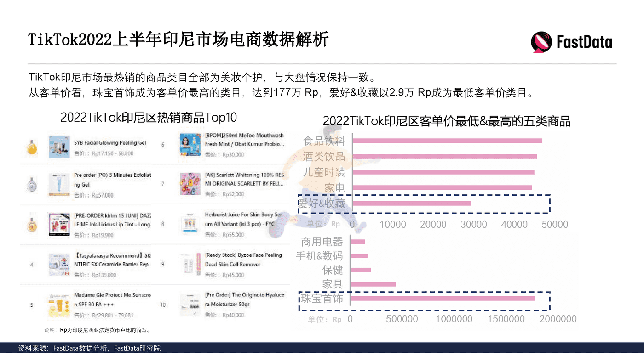This screenshot has height=362, width=644.
Task: Select 'Madame Gie Protect Me Sunscreen SPF 30' name
Action: point(113,300)
